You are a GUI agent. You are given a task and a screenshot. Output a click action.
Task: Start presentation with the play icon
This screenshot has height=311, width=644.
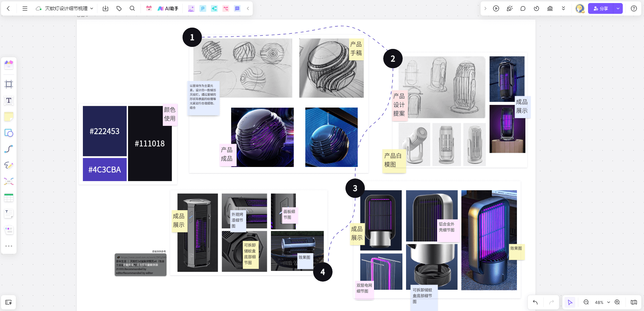point(496,8)
